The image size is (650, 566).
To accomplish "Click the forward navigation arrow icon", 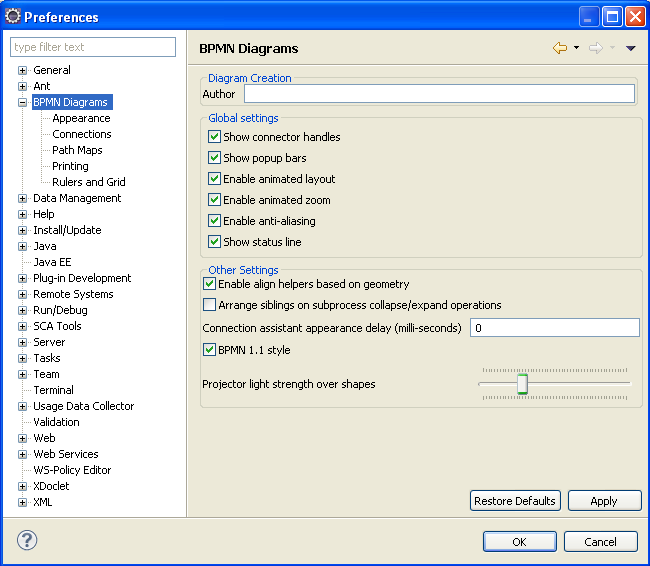I will click(596, 48).
